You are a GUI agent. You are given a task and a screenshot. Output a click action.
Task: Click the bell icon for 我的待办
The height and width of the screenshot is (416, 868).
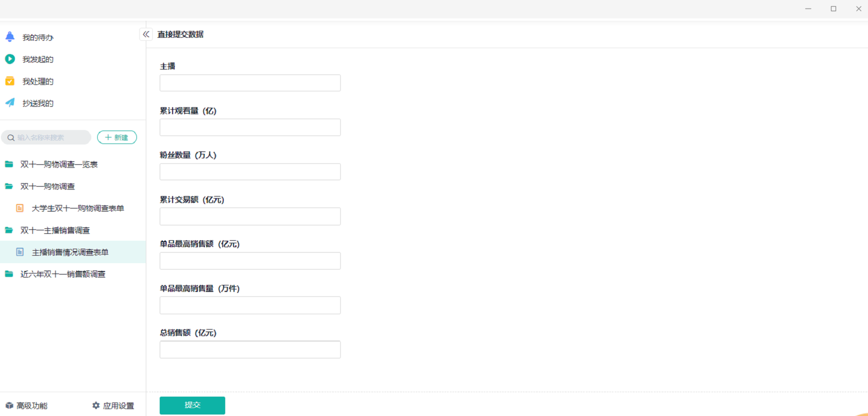10,37
